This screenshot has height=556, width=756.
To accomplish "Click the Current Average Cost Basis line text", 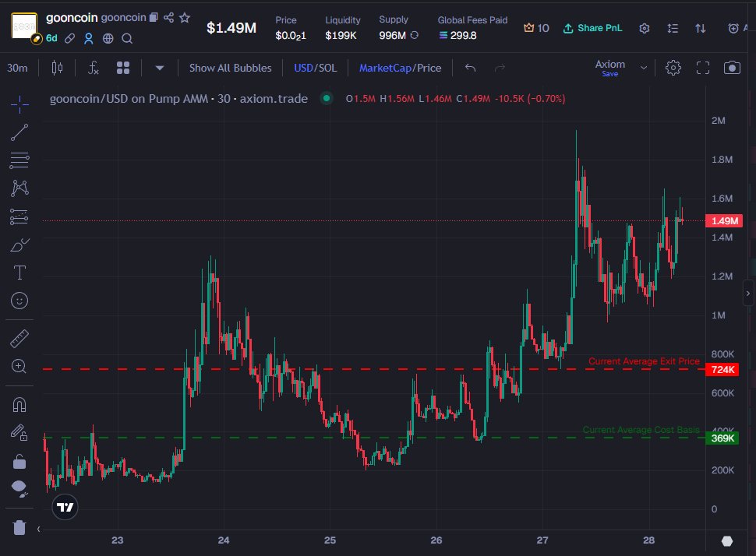I will (x=641, y=430).
